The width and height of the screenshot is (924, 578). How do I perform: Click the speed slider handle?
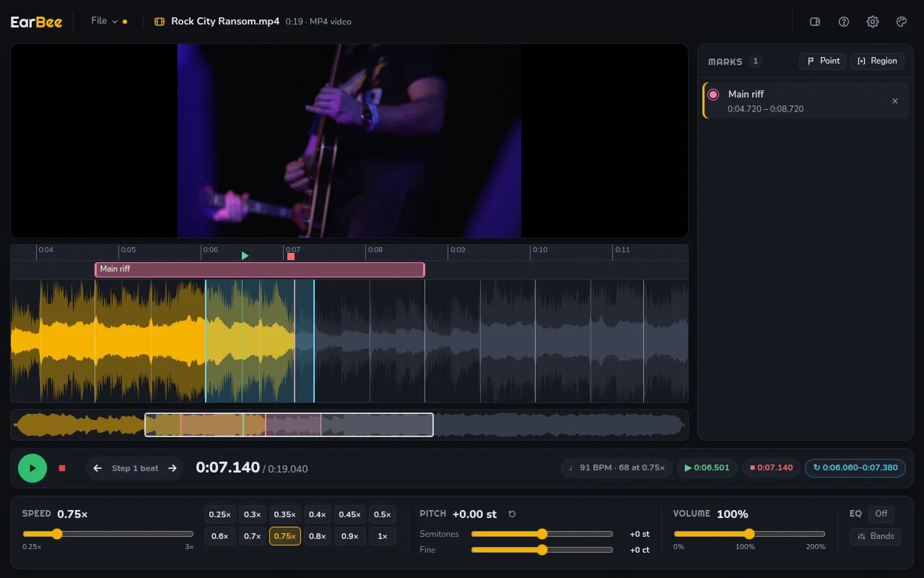57,534
